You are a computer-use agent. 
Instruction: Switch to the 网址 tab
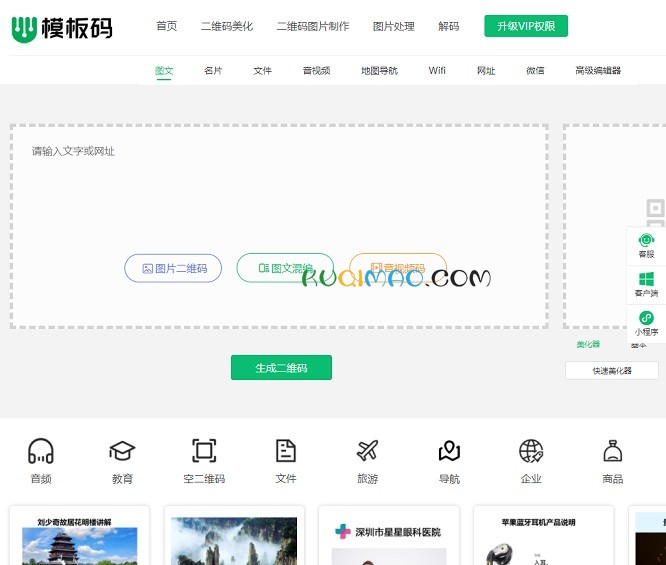pyautogui.click(x=486, y=71)
